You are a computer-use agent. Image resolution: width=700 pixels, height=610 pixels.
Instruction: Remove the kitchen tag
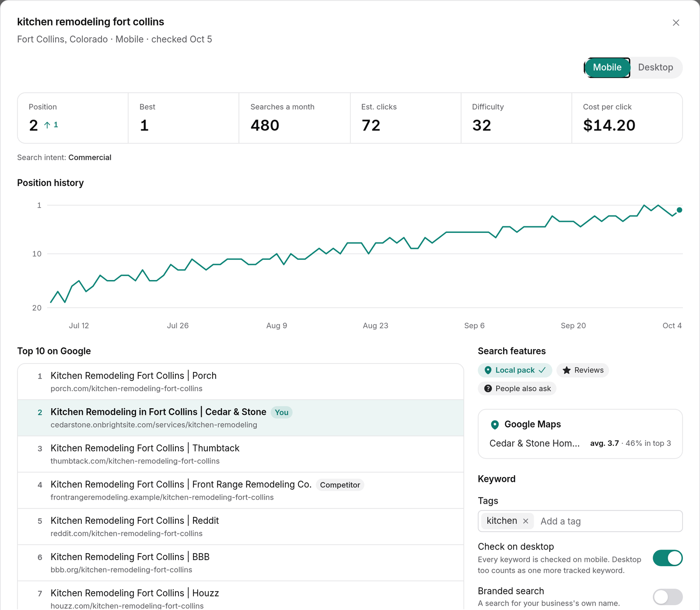click(525, 521)
